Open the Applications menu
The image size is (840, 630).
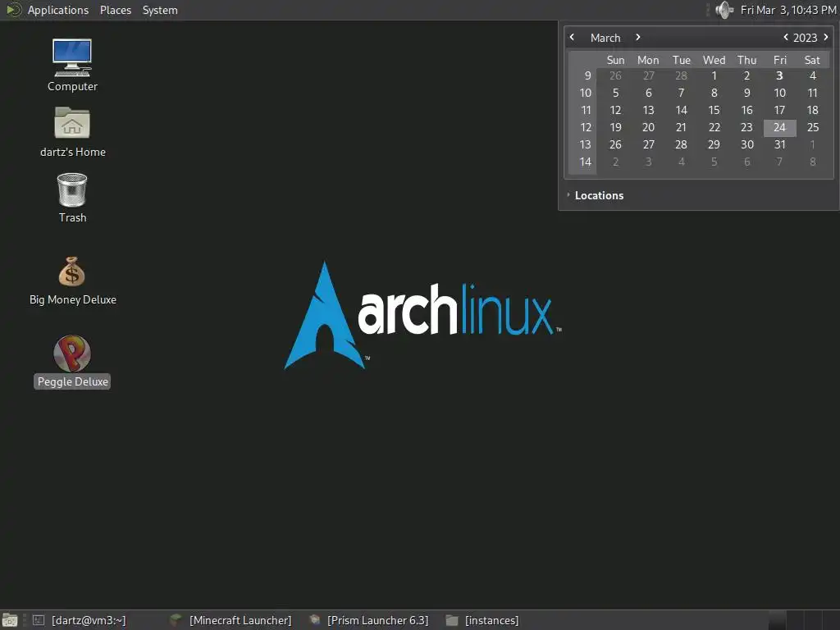[x=58, y=10]
